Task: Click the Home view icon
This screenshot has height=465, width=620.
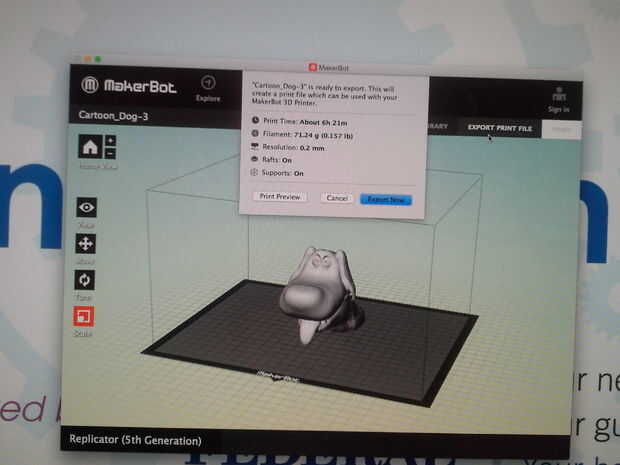Action: coord(90,147)
